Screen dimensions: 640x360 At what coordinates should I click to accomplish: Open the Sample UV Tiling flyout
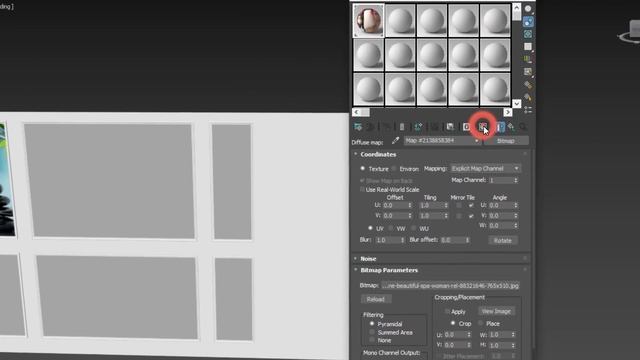point(528,47)
